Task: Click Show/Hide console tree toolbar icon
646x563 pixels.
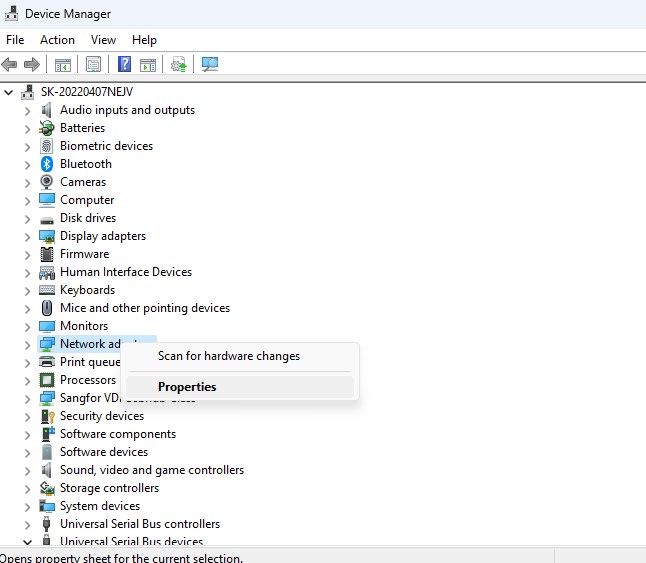Action: 62,64
